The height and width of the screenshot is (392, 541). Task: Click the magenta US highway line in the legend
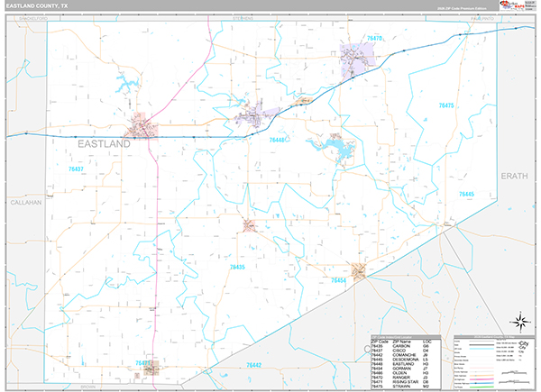pyautogui.click(x=481, y=379)
